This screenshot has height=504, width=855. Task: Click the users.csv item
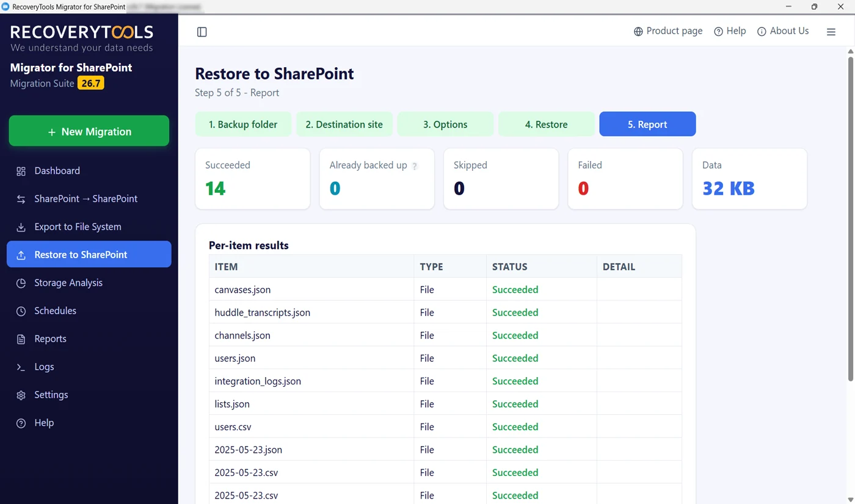coord(233,427)
